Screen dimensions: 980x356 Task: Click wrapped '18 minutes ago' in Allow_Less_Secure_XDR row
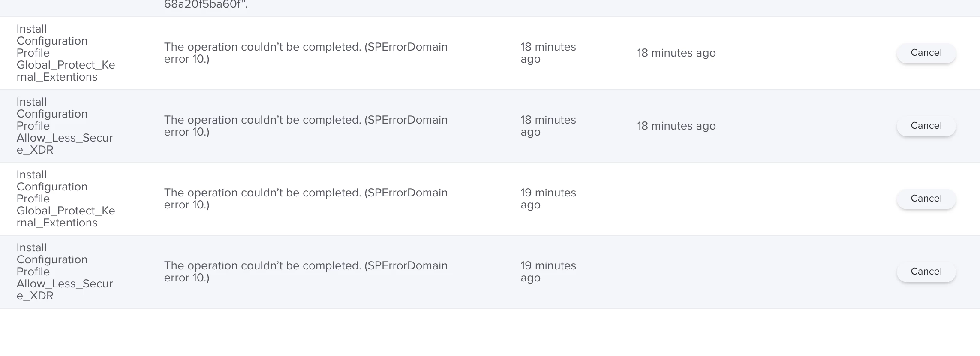[548, 126]
